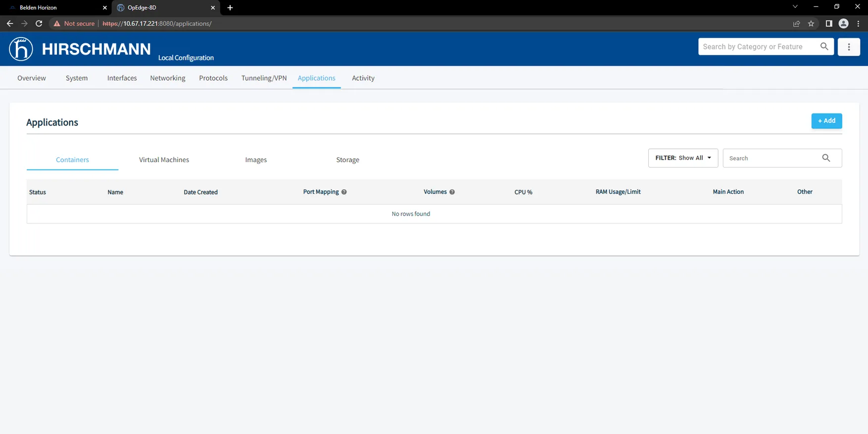Click the share page icon in address bar

tap(796, 23)
